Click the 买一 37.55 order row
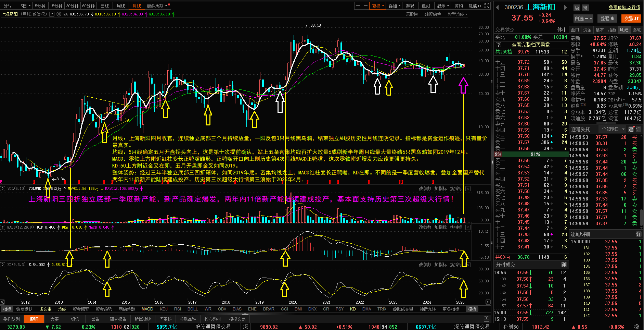Viewport: 644px width, 330px height. (531, 160)
